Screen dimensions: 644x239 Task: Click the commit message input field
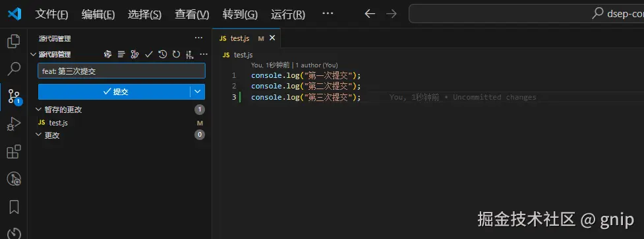(121, 71)
